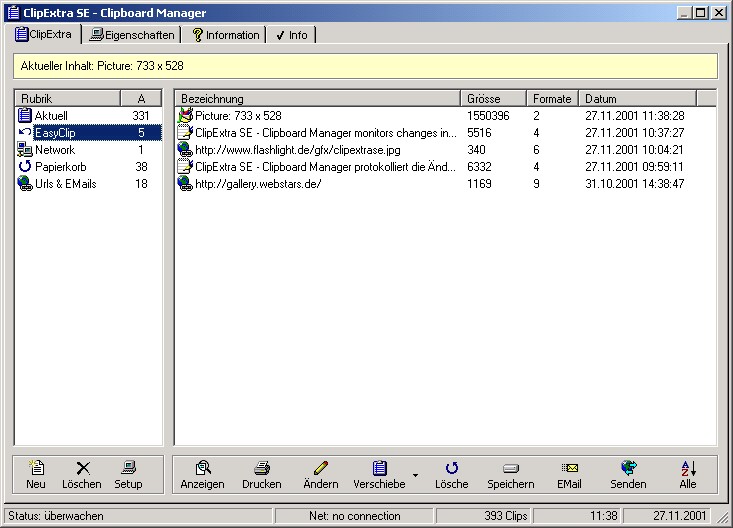Click the Alle A-Z sort icon
Screen dimensions: 733x528
pyautogui.click(x=688, y=468)
